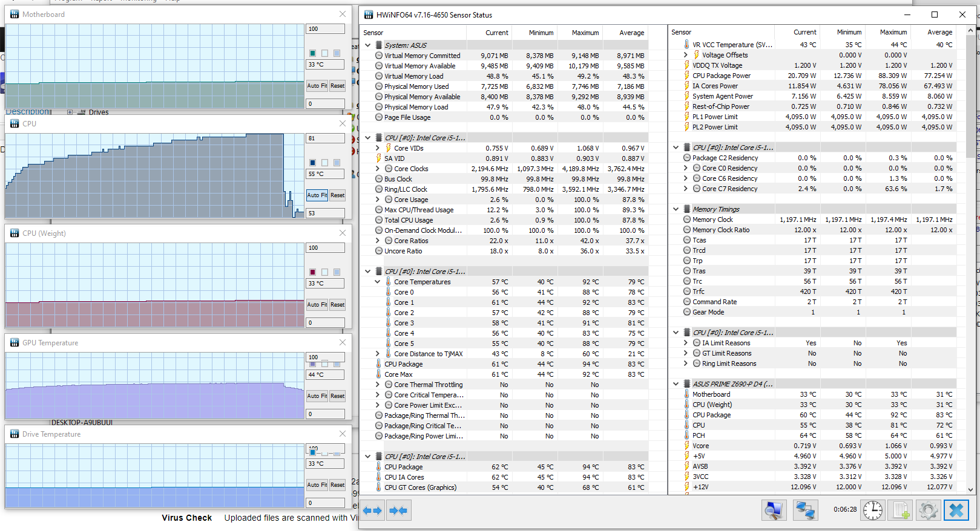Image resolution: width=980 pixels, height=531 pixels.
Task: Close sensors with the blue X icon
Action: (x=956, y=510)
